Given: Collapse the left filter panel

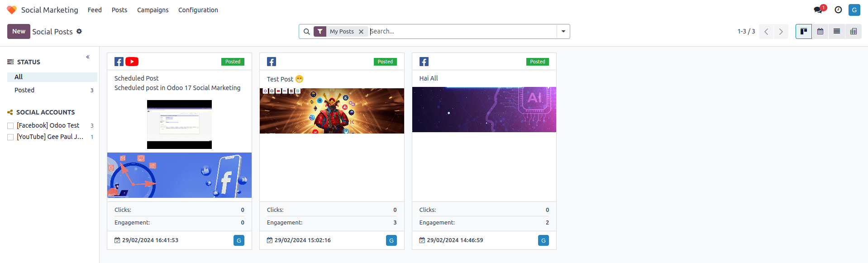Looking at the screenshot, I should (x=88, y=57).
